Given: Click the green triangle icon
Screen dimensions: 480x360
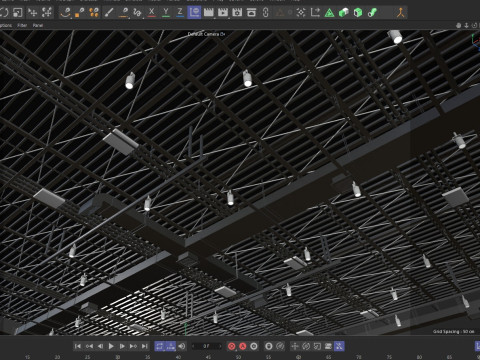Looking at the screenshot, I should pos(329,13).
